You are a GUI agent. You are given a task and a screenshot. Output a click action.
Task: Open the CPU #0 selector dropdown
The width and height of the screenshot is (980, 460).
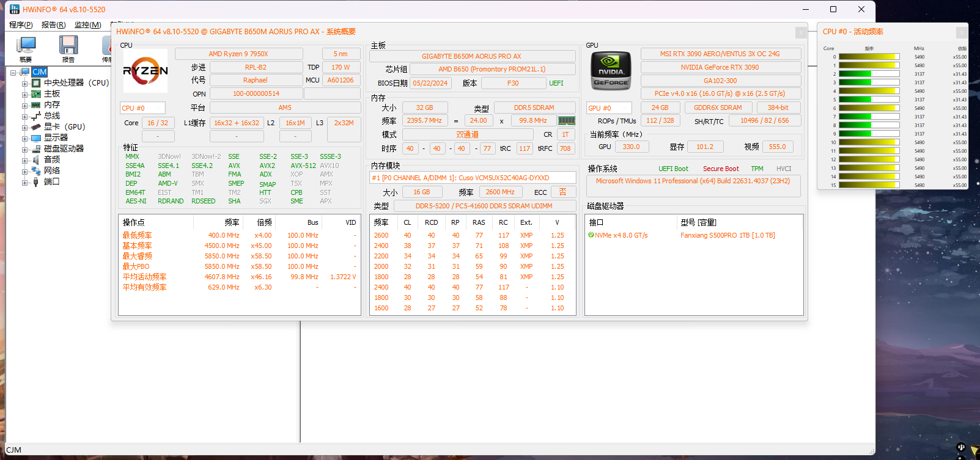pyautogui.click(x=142, y=108)
